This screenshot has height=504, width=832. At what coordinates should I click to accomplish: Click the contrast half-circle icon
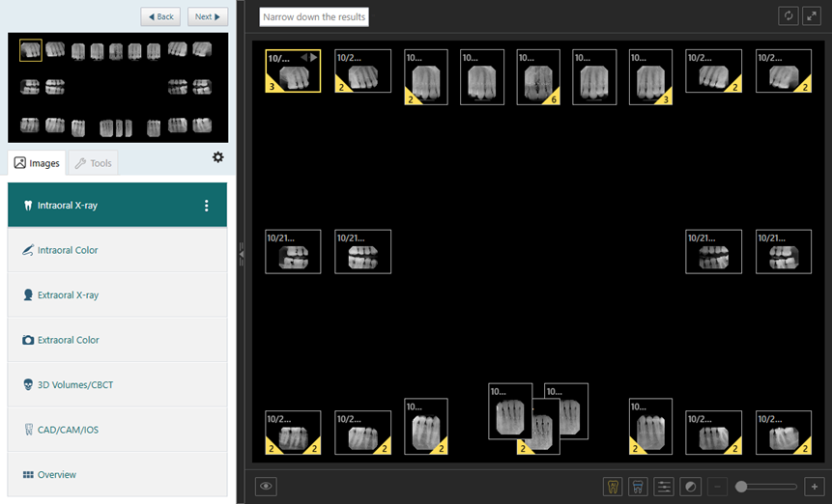click(x=690, y=487)
